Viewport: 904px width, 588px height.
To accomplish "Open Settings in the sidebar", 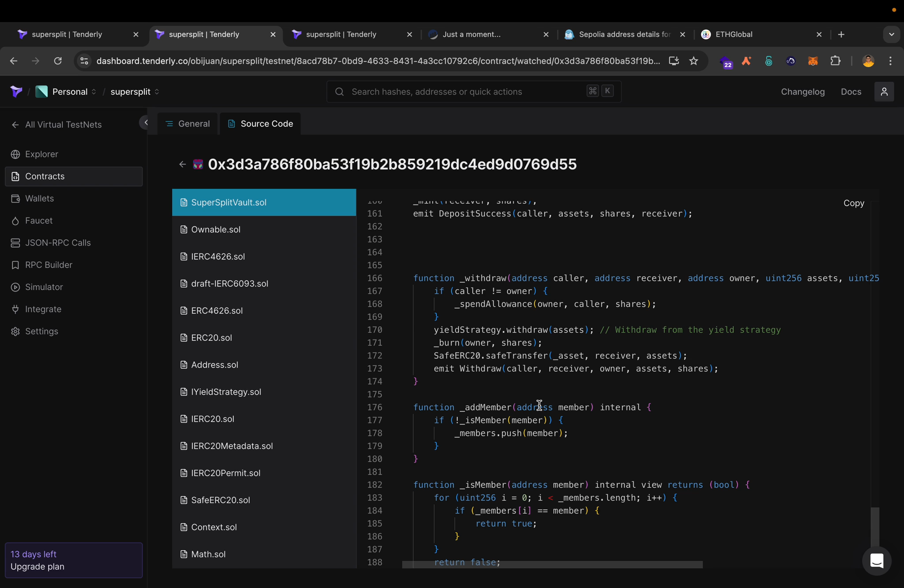I will 73,331.
